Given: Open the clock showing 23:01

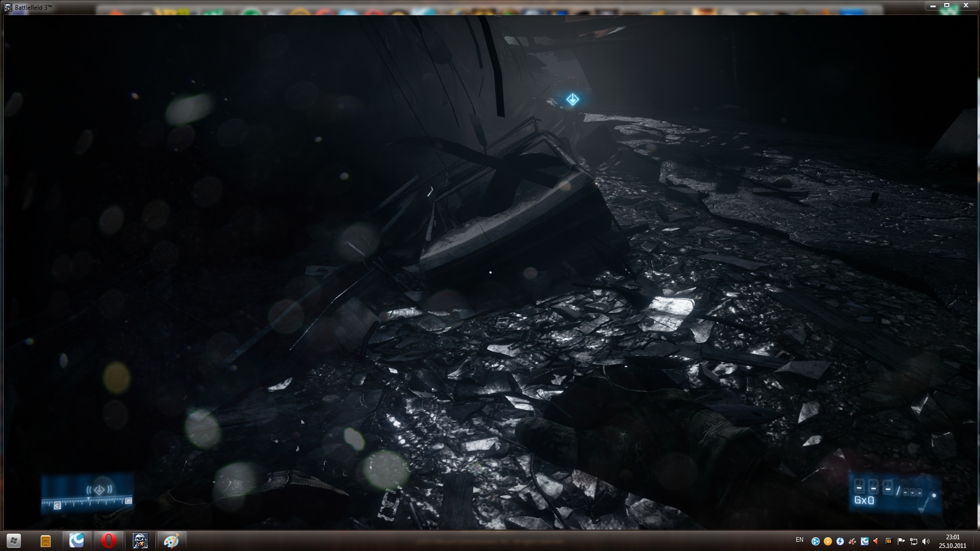Looking at the screenshot, I should tap(952, 541).
